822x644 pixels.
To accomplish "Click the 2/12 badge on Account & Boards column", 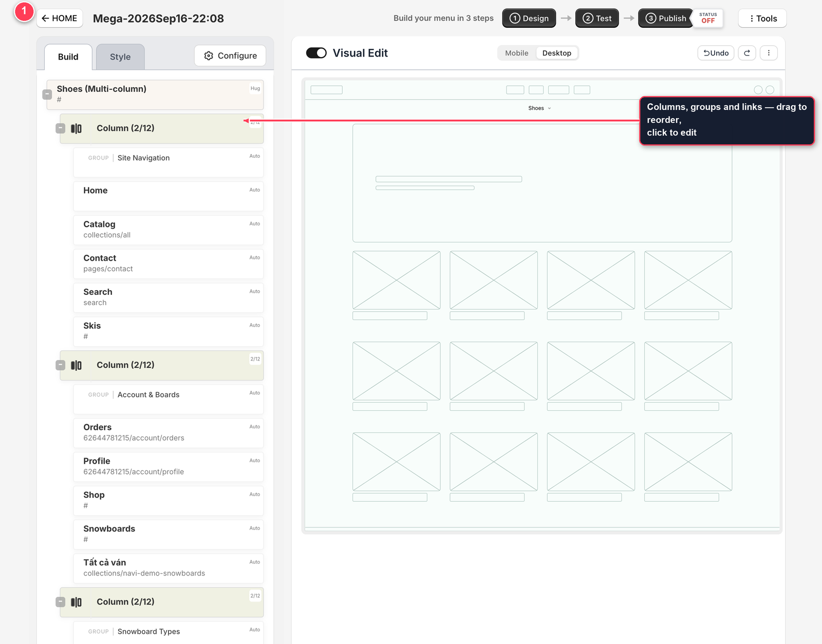I will point(255,359).
